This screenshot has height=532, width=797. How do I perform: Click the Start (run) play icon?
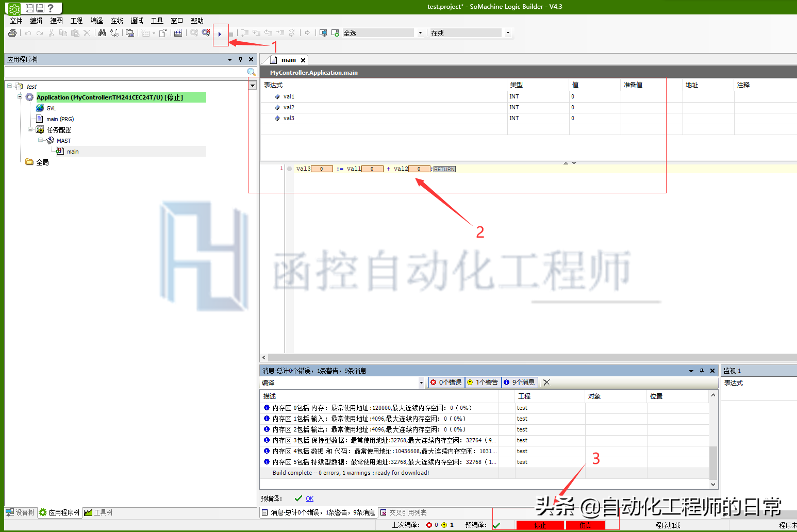(220, 34)
